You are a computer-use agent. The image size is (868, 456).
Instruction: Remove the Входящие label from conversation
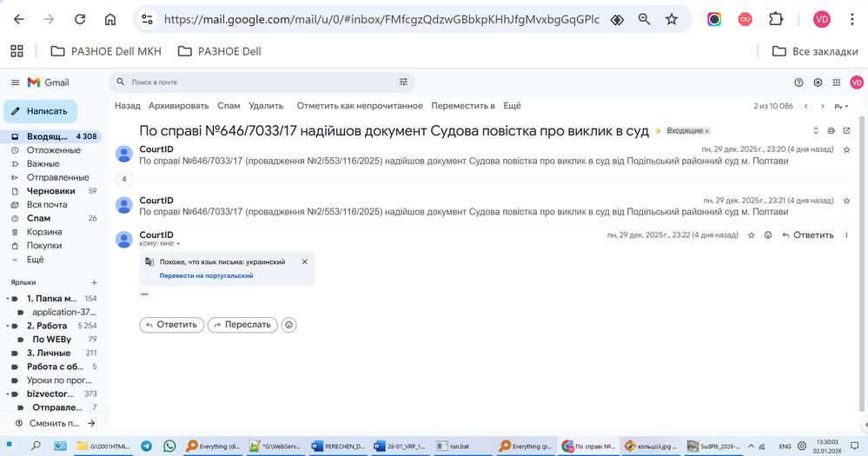(707, 131)
